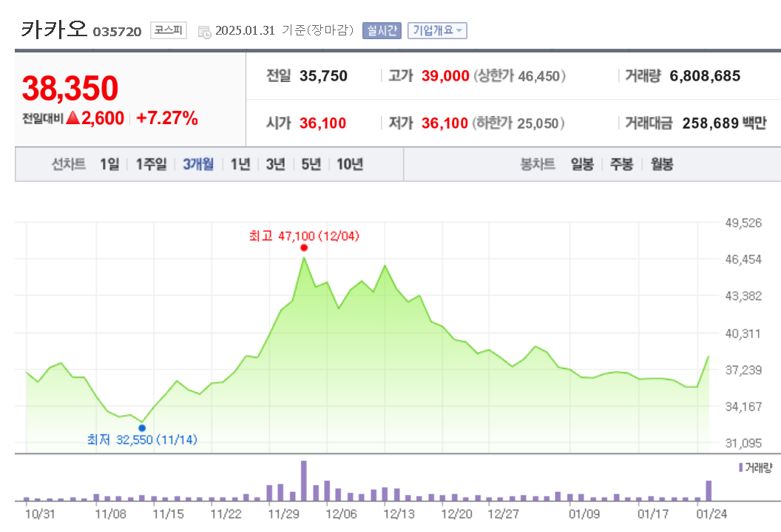Image resolution: width=781 pixels, height=532 pixels.
Task: Select the 1일 line chart tab
Action: tap(109, 164)
